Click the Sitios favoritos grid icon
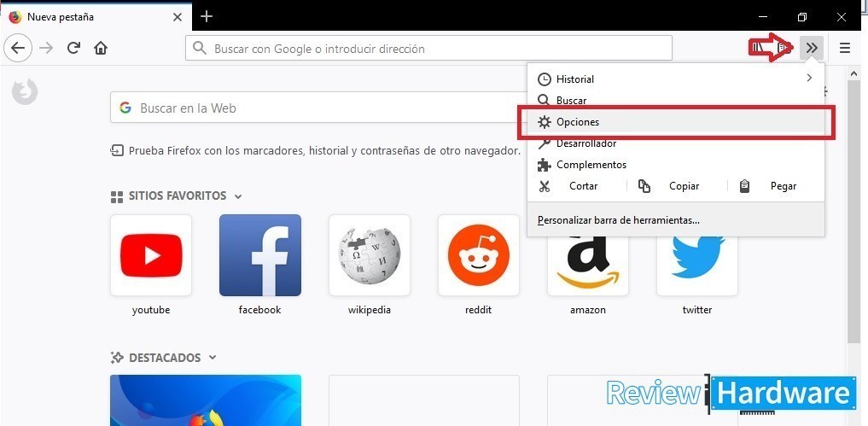This screenshot has width=868, height=426. 117,196
